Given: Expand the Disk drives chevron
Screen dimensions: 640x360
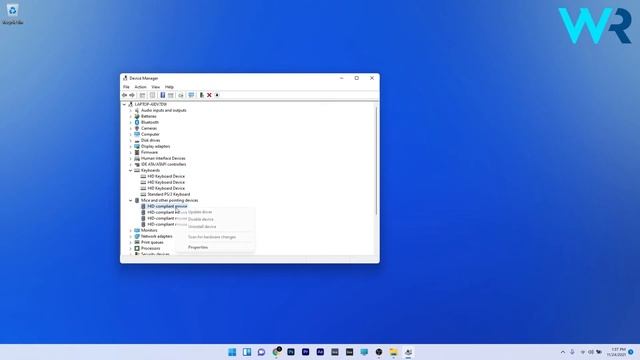Looking at the screenshot, I should (x=131, y=140).
